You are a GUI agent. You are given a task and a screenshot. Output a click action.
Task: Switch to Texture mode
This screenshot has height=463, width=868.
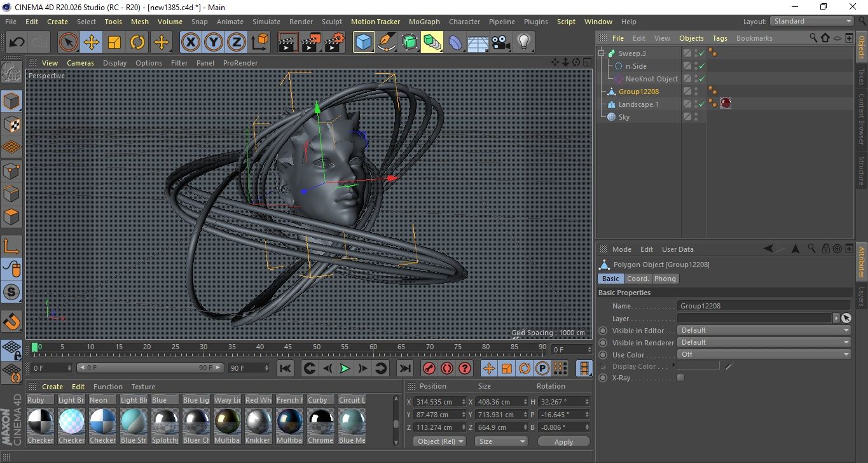[12, 124]
